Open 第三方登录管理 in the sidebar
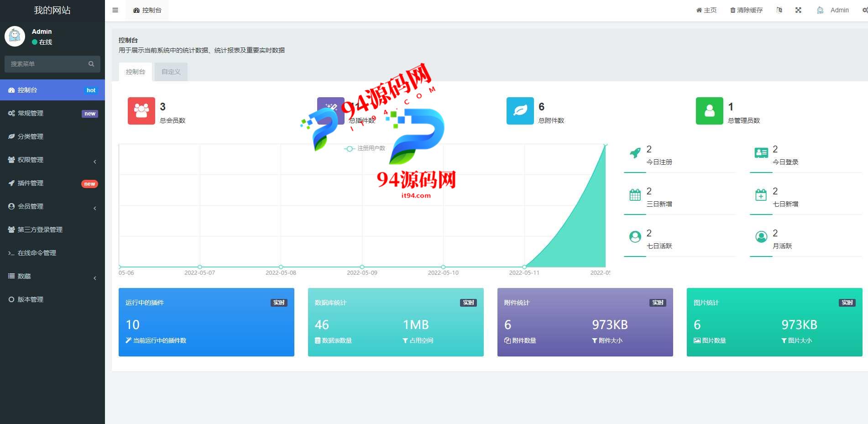This screenshot has height=424, width=868. (x=52, y=230)
